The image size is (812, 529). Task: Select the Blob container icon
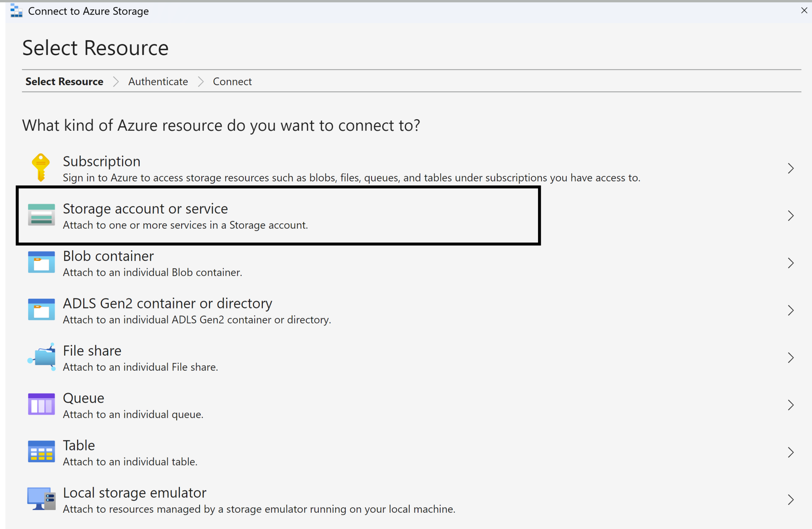(41, 262)
